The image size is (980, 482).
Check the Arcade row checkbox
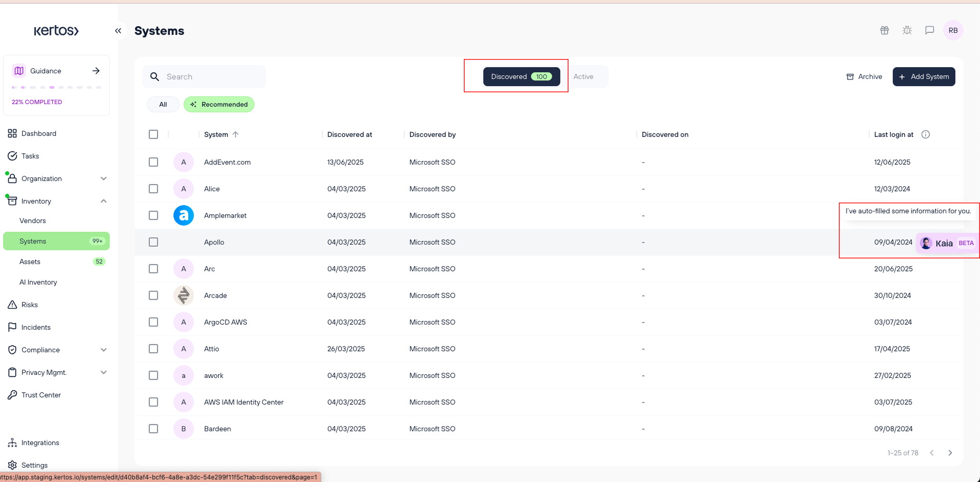(153, 295)
